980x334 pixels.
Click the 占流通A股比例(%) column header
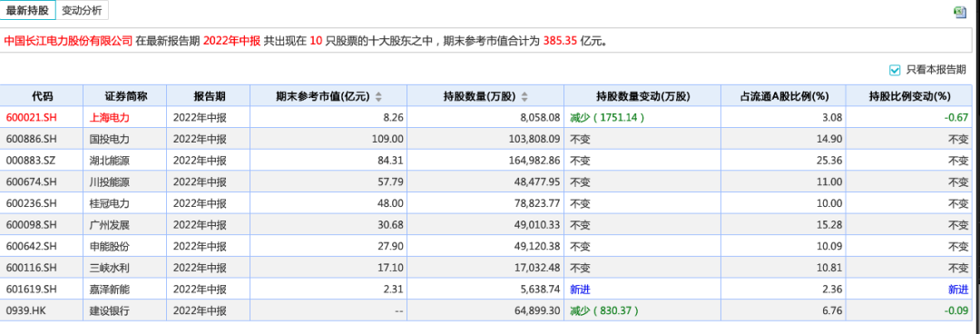[x=784, y=96]
